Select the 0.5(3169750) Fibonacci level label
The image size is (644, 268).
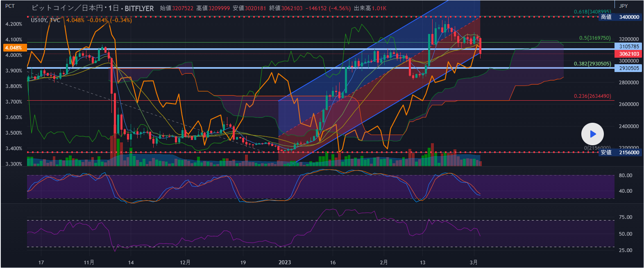(595, 38)
